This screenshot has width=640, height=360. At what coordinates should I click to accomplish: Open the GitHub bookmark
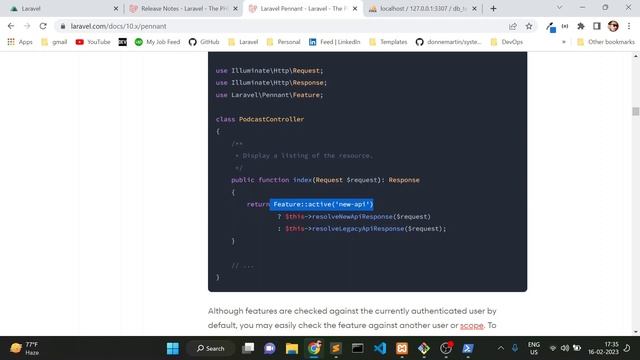pos(204,42)
